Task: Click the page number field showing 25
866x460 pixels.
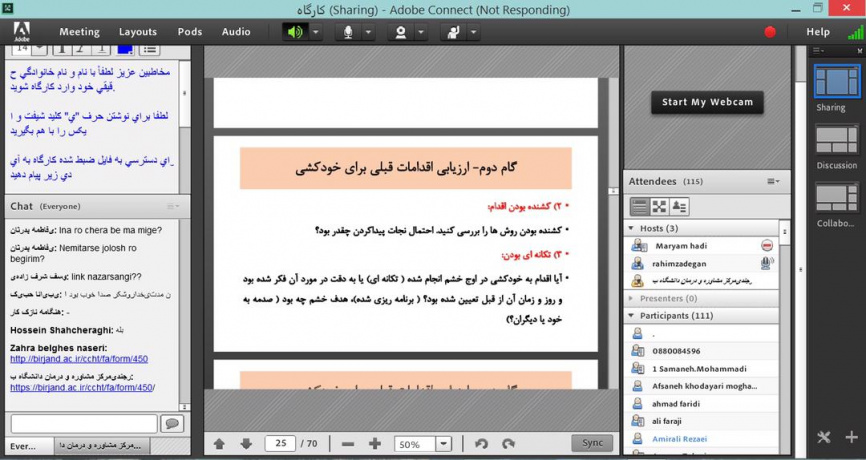Action: point(281,443)
